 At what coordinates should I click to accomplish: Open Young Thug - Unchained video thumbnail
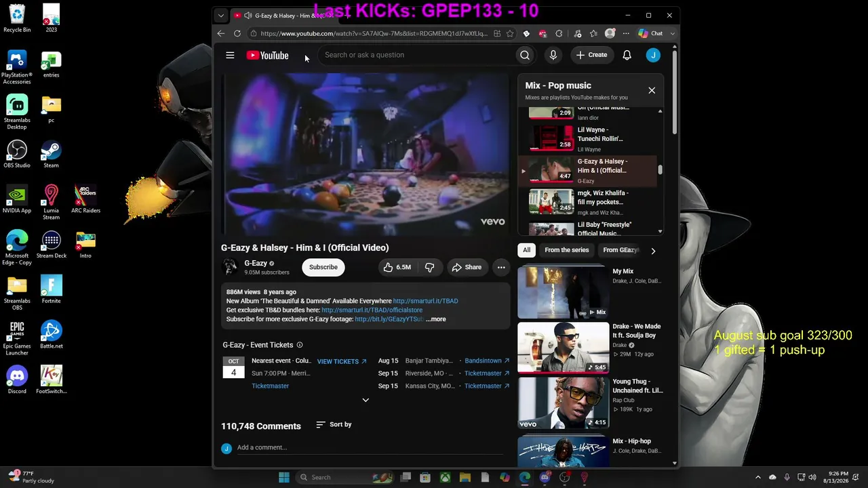(x=564, y=403)
